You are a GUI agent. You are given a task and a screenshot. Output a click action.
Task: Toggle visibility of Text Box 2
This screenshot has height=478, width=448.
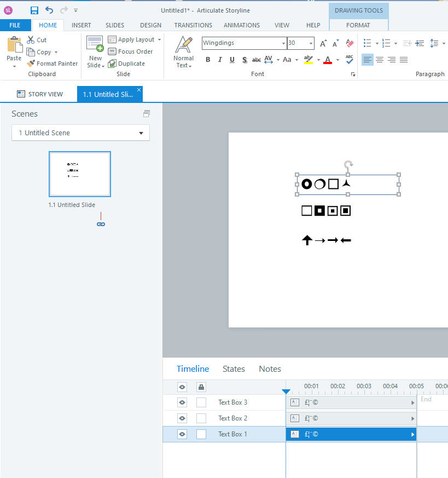tap(182, 418)
